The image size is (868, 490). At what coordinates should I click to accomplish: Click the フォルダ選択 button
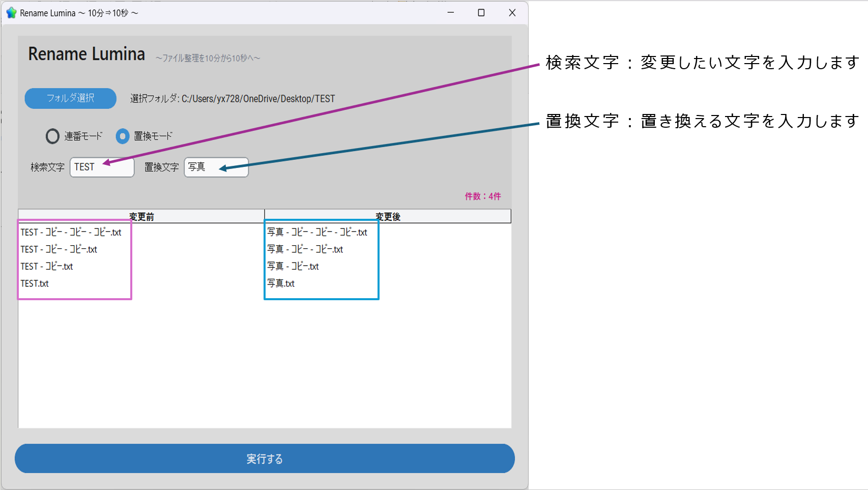(x=70, y=98)
